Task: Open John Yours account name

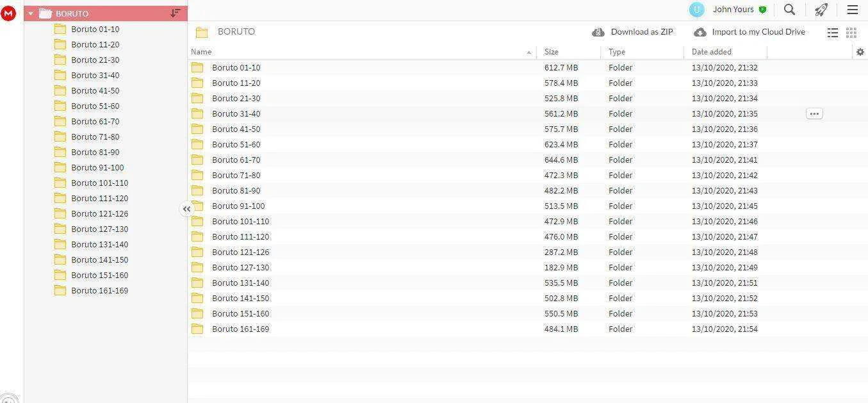Action: (x=733, y=10)
